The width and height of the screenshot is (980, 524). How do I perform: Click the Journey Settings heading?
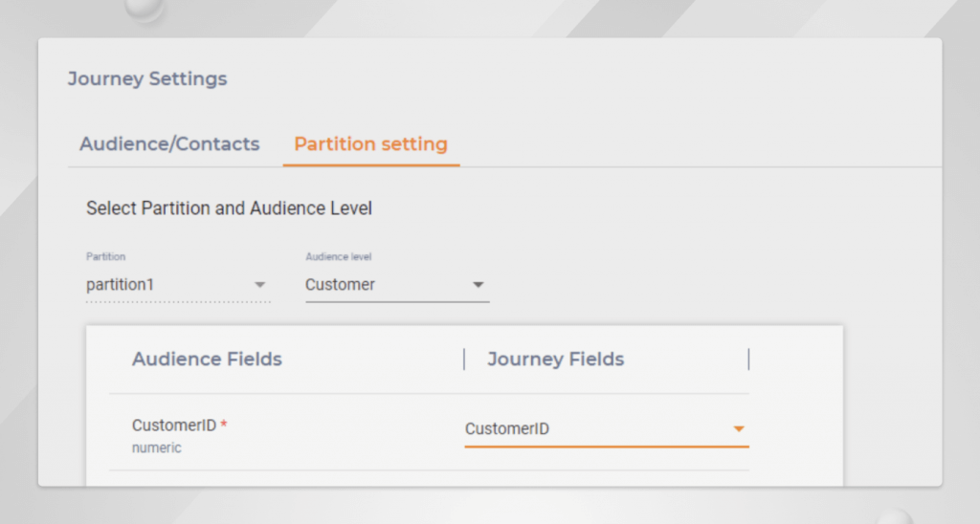tap(147, 78)
